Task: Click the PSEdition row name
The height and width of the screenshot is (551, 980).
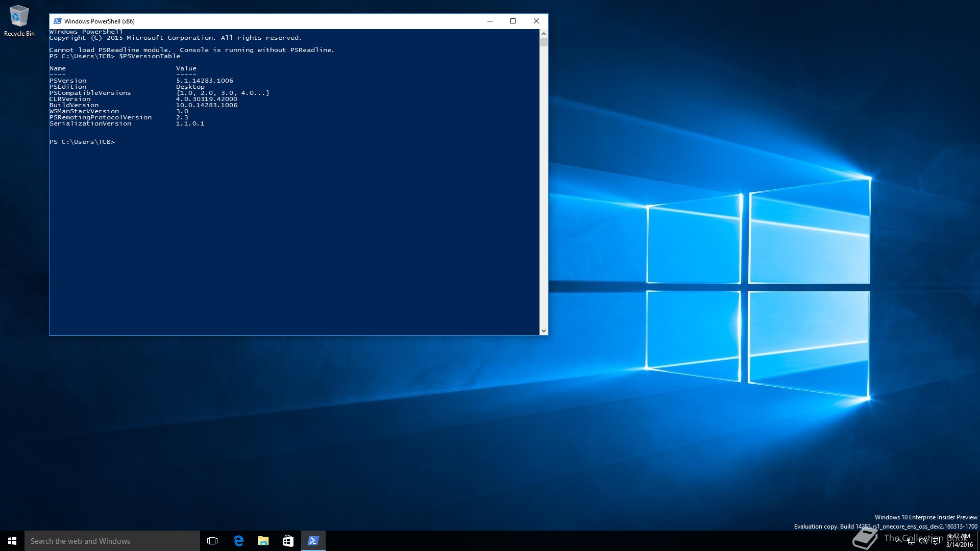Action: [x=68, y=87]
